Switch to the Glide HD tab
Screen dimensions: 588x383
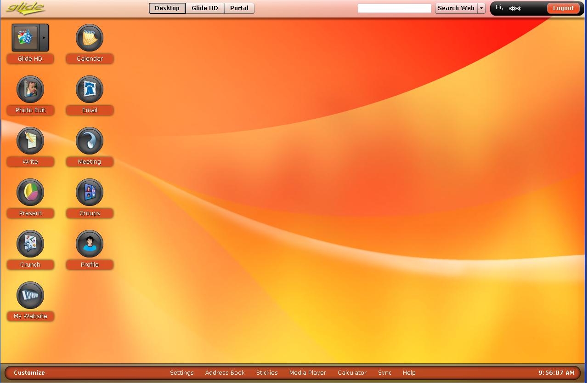[x=205, y=8]
